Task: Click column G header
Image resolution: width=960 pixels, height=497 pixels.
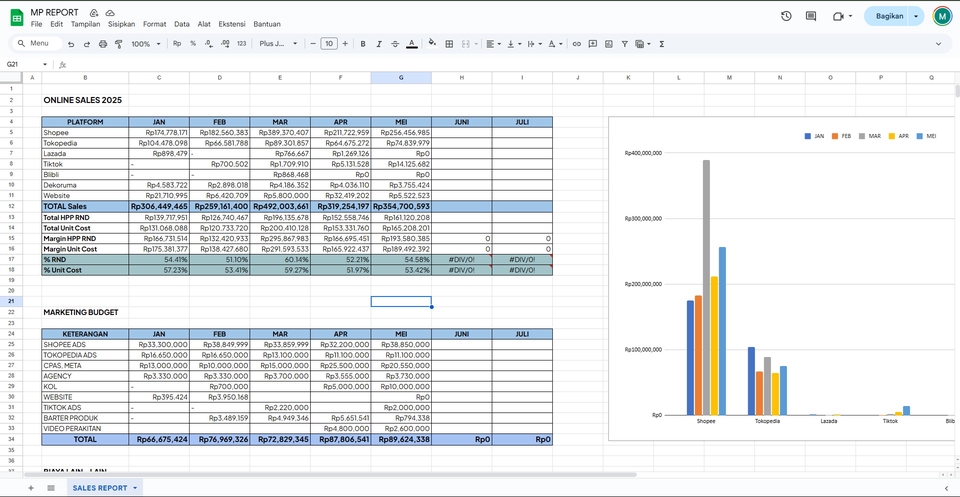Action: [401, 78]
